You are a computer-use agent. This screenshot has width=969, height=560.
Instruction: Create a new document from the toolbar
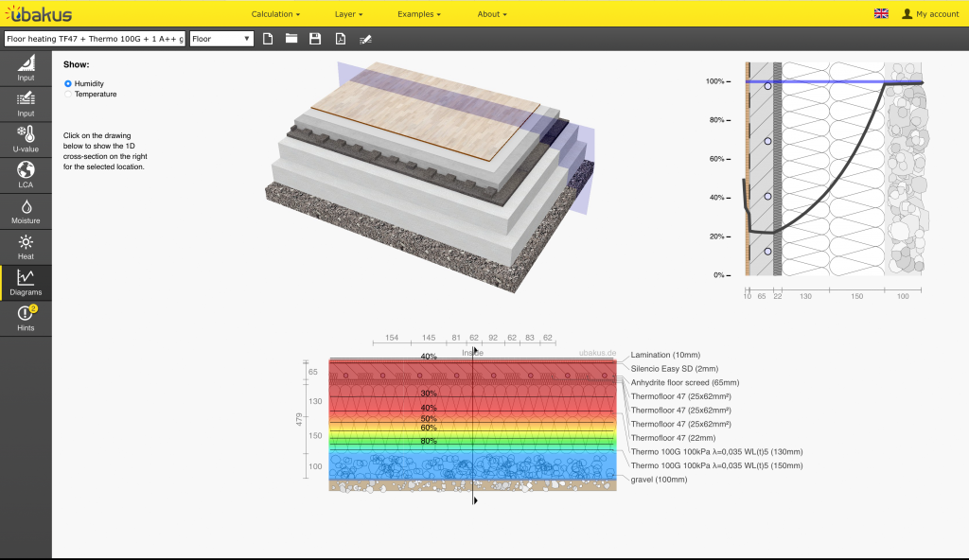[268, 39]
